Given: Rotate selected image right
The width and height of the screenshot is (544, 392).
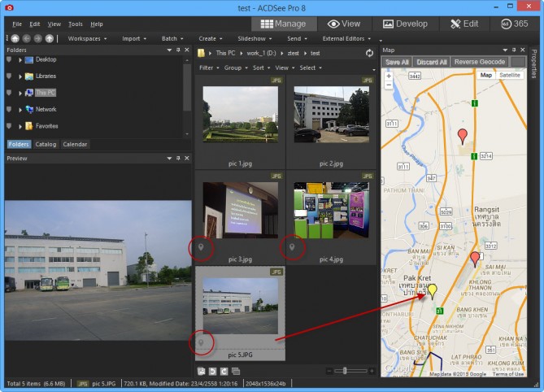Looking at the screenshot, I should (224, 371).
